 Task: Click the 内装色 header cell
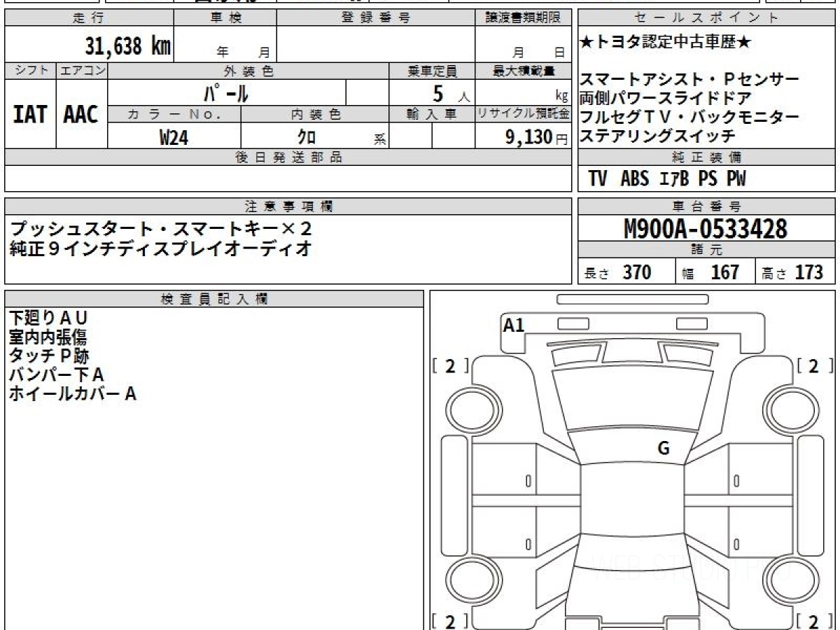tap(315, 114)
